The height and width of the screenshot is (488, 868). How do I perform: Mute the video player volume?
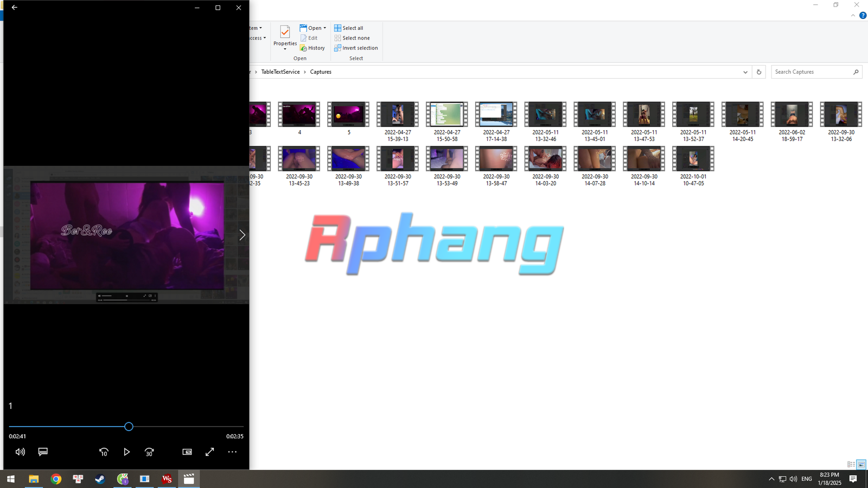point(20,452)
